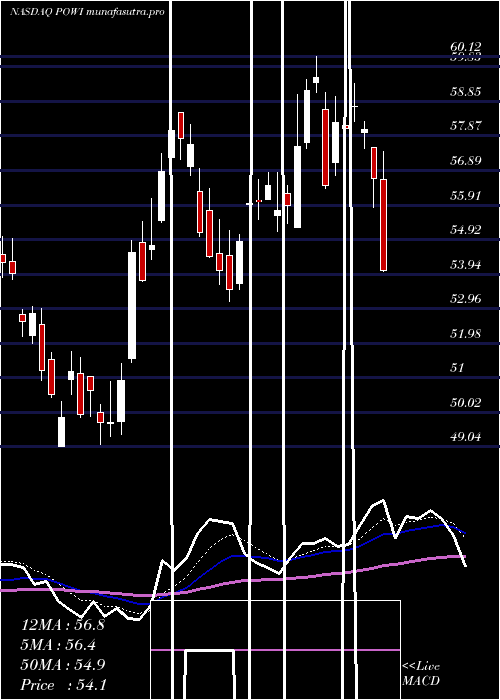Click the 60.12 price axis label

point(466,47)
